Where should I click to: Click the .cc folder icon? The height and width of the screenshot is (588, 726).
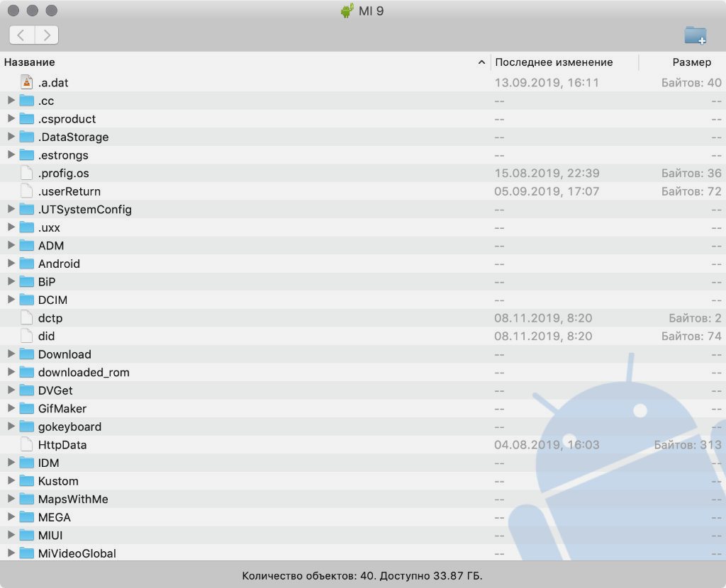tap(27, 101)
